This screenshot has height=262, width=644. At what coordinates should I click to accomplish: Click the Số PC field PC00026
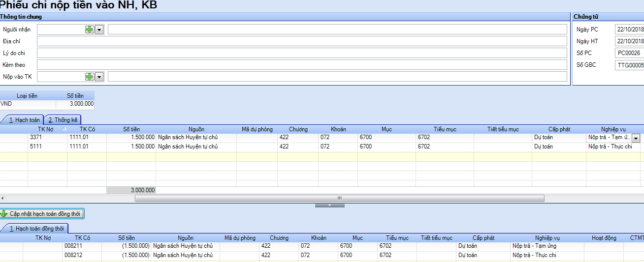(630, 53)
